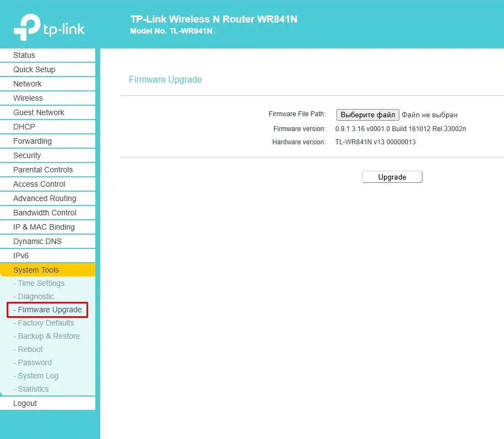Viewport: 504px width, 439px height.
Task: Select Factory Defaults under System Tools
Action: [x=45, y=323]
